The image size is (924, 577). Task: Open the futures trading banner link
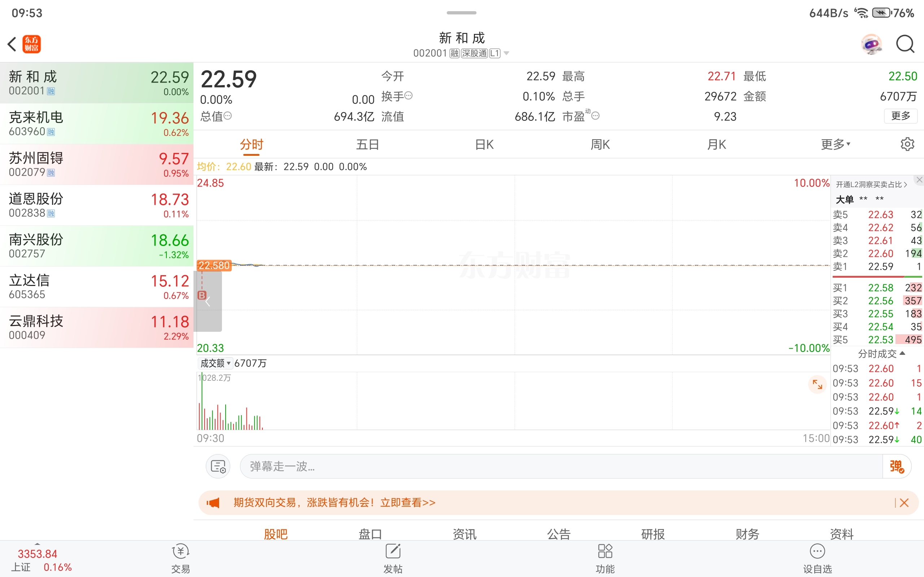pyautogui.click(x=335, y=503)
